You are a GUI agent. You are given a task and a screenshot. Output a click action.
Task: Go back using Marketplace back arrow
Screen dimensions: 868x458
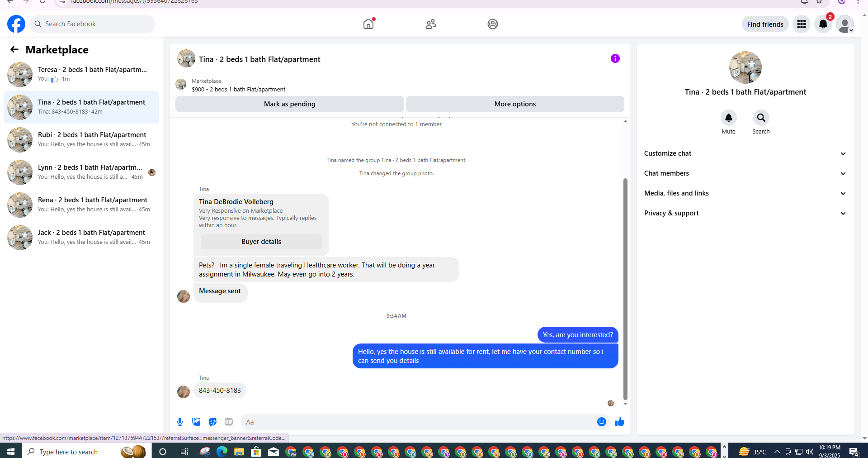click(14, 49)
